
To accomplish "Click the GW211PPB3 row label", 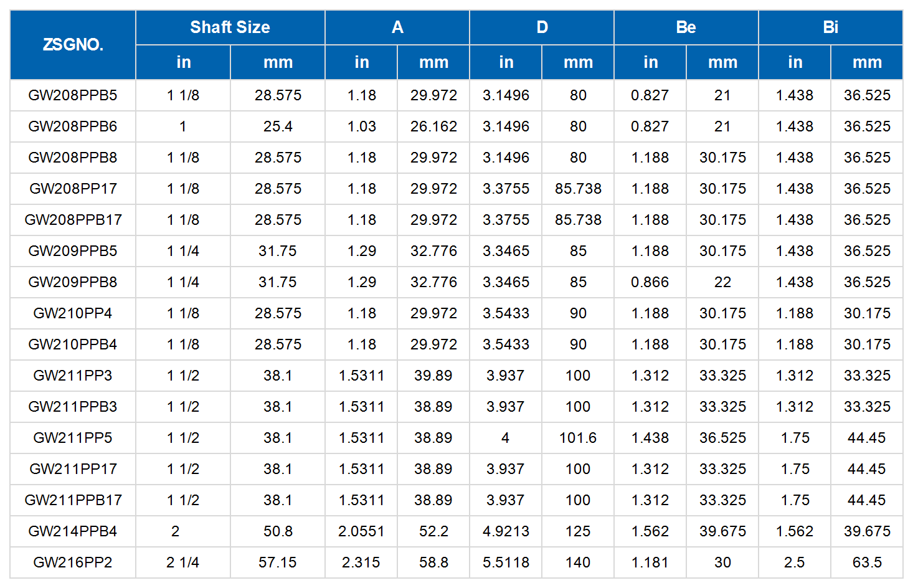I will (x=73, y=407).
